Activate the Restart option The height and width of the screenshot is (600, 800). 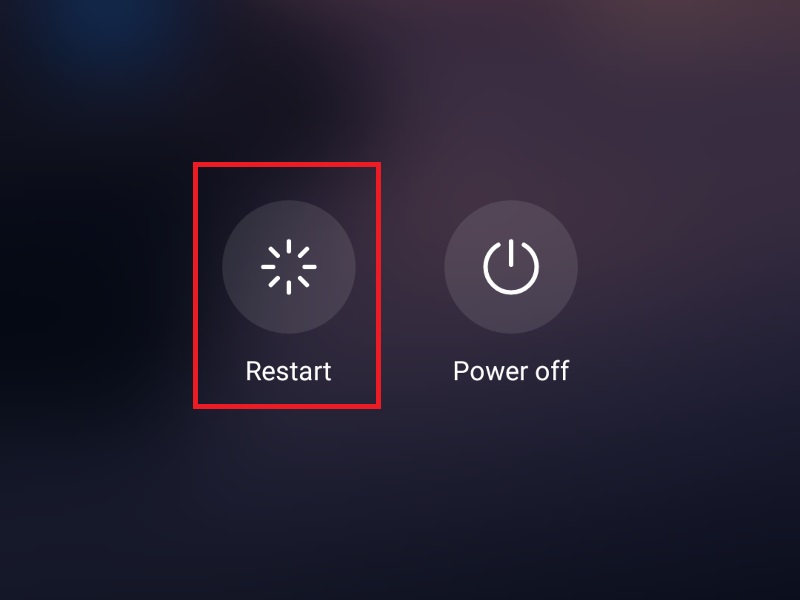pyautogui.click(x=289, y=267)
